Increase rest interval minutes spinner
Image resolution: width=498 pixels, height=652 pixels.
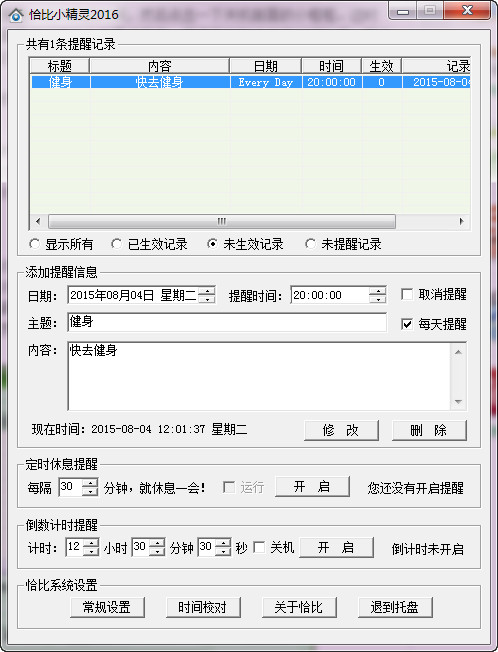(90, 483)
